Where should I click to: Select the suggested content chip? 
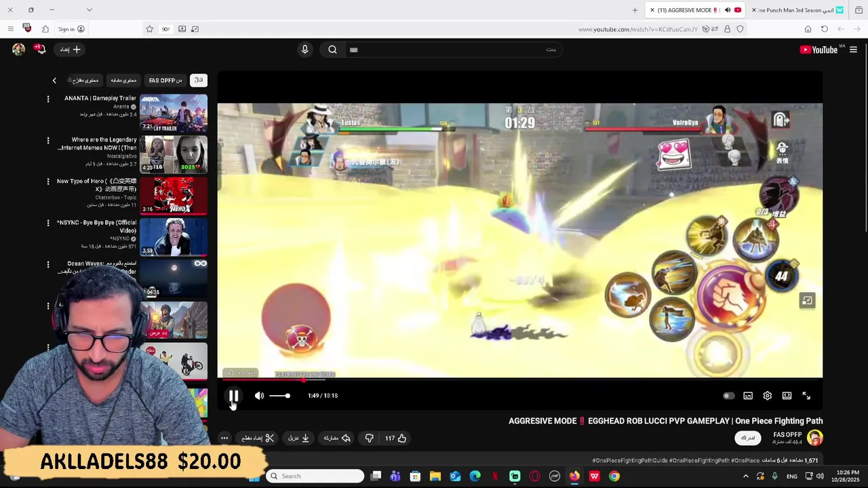pyautogui.click(x=85, y=80)
